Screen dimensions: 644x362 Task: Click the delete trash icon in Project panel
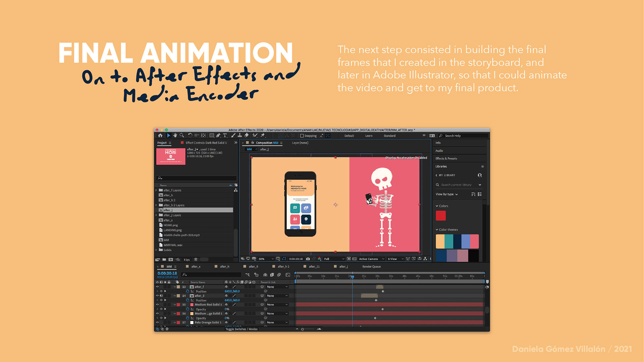[196, 259]
